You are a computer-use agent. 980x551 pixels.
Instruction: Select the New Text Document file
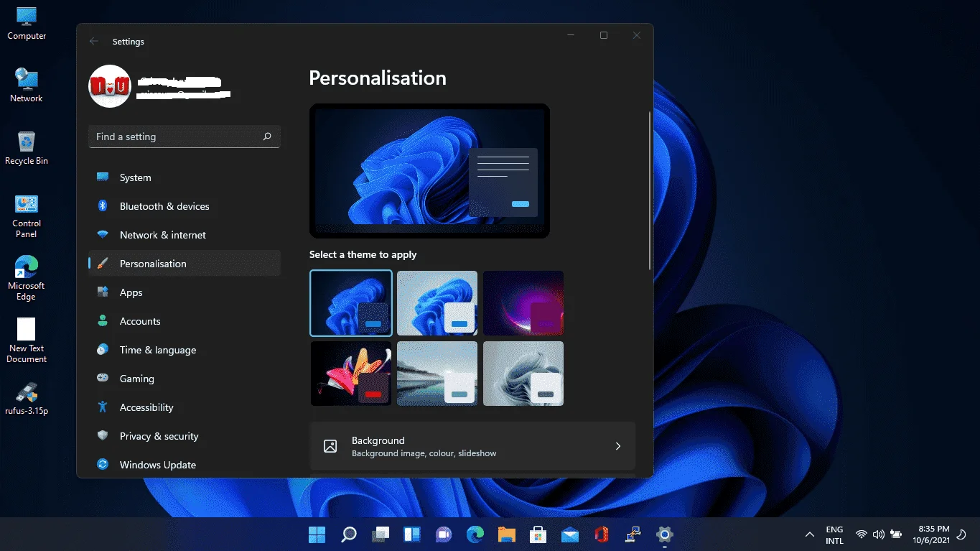(x=27, y=341)
